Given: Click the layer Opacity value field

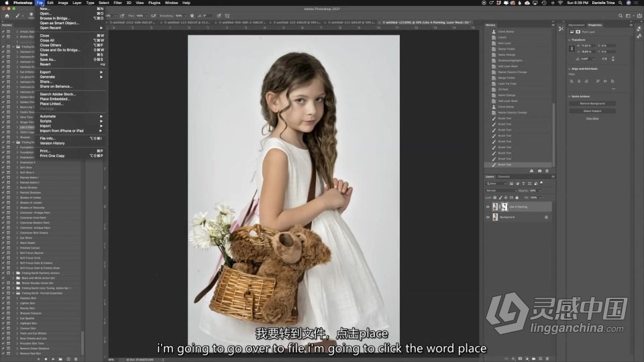Looking at the screenshot, I should coord(534,190).
